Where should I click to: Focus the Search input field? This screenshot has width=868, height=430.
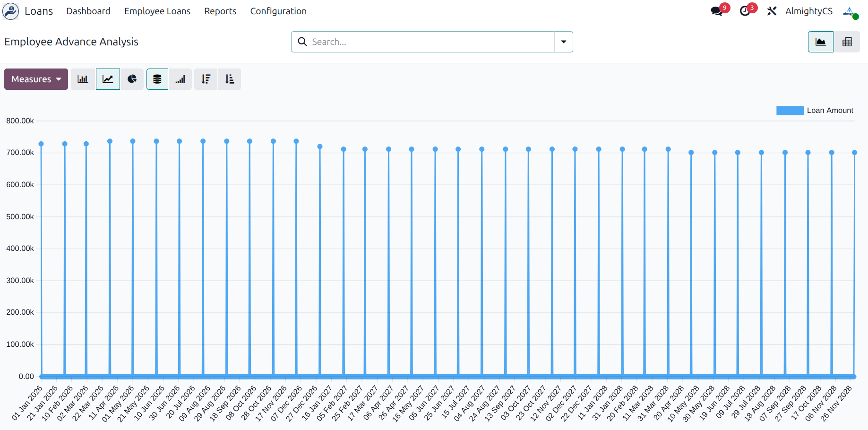click(430, 42)
